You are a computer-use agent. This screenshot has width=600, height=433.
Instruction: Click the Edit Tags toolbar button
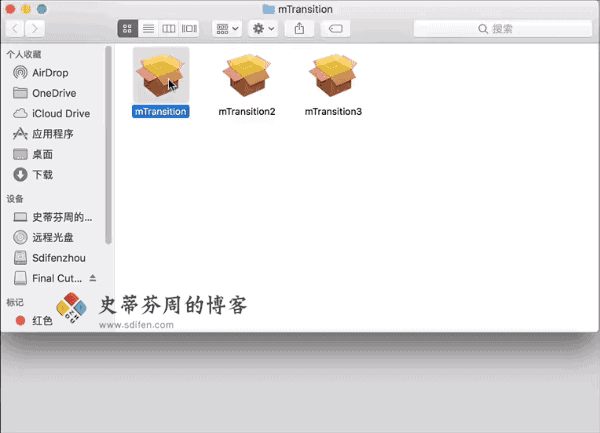point(335,29)
